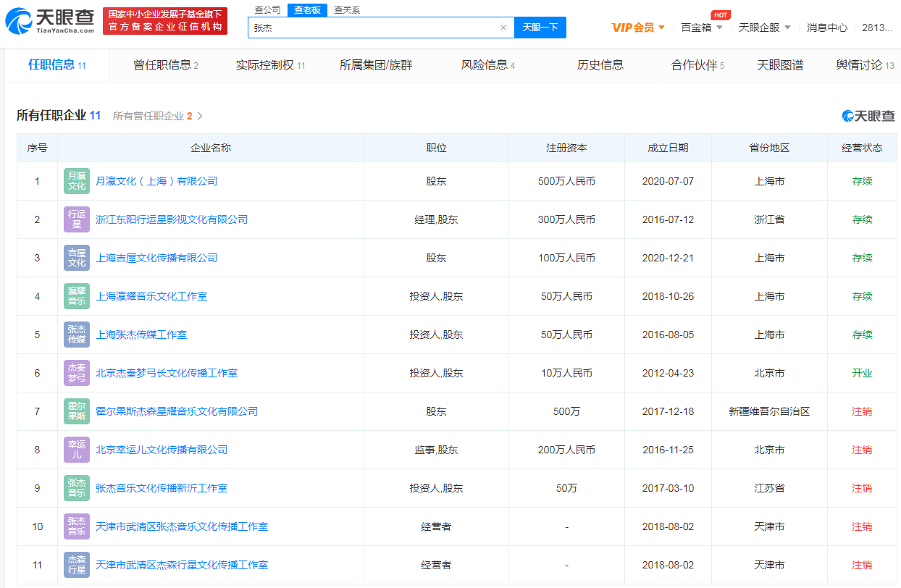Click the 注册资本 column header
The height and width of the screenshot is (588, 901).
click(x=566, y=148)
